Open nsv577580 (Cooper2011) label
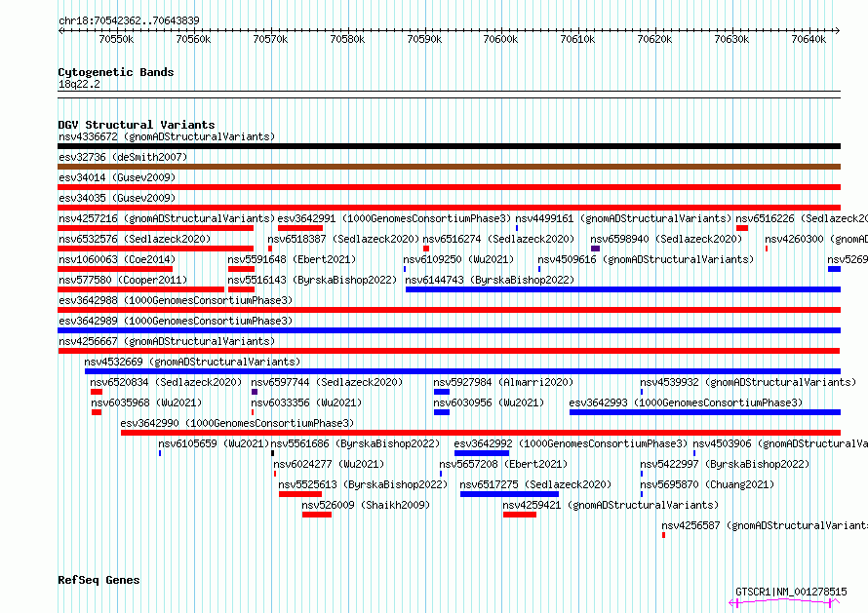Image resolution: width=868 pixels, height=613 pixels. [x=123, y=280]
